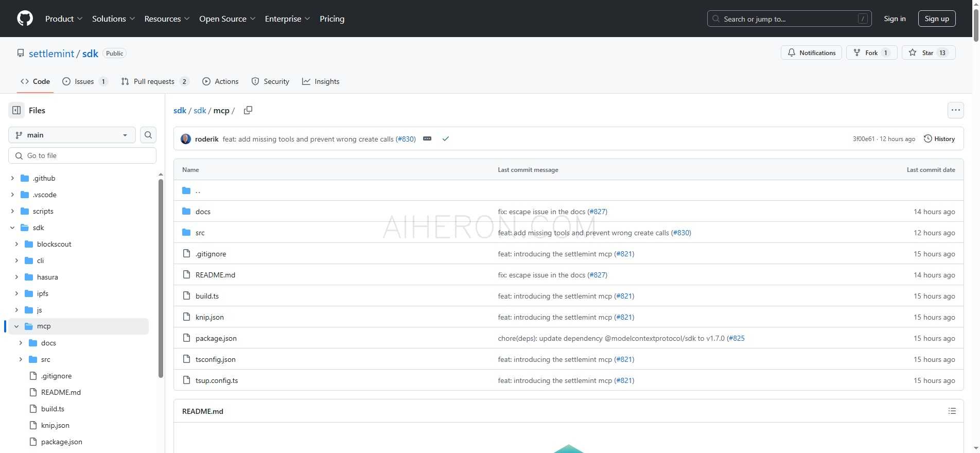Open the sdk repository name link
Image resolution: width=980 pixels, height=453 pixels.
point(90,54)
